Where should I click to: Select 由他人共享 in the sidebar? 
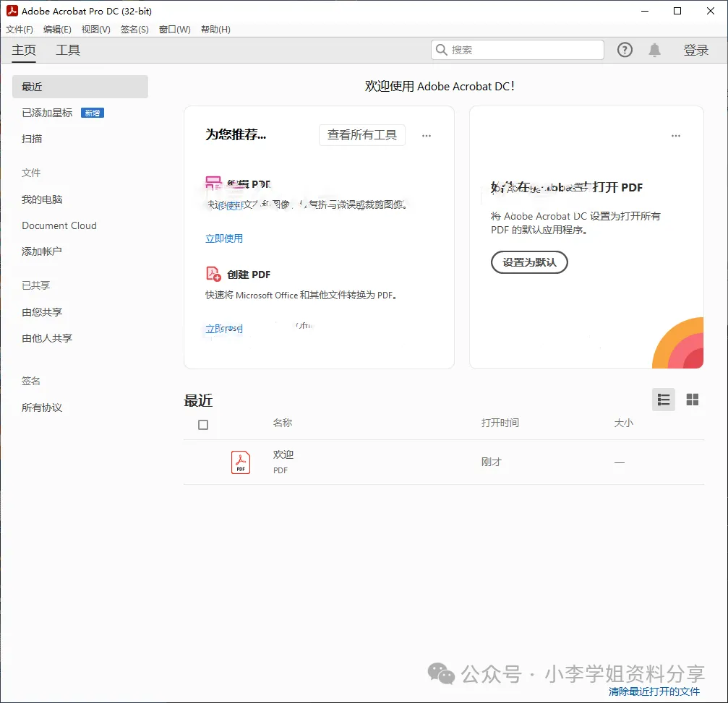(x=47, y=338)
